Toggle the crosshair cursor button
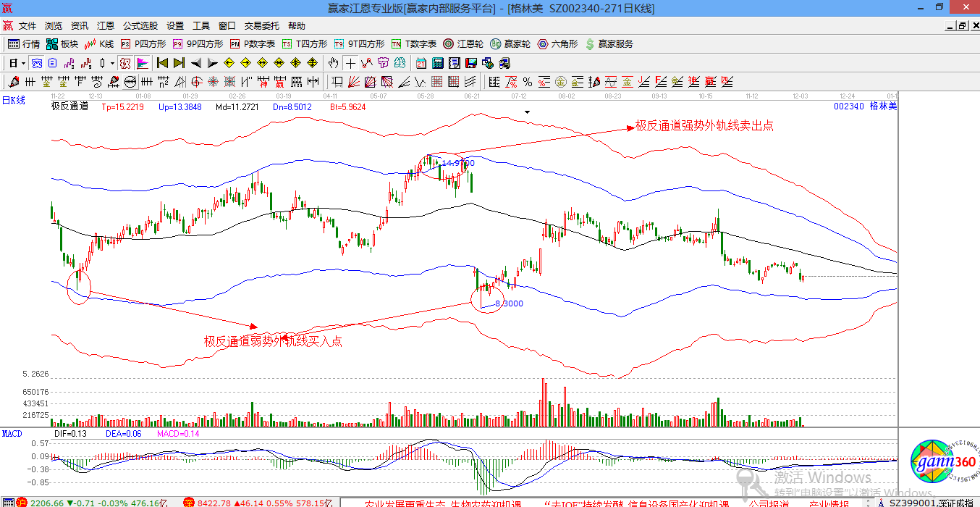 click(x=350, y=63)
